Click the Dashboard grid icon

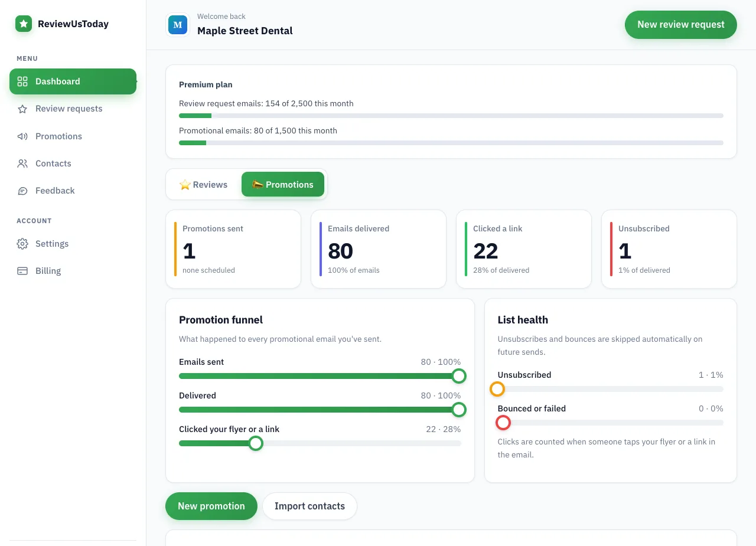22,81
